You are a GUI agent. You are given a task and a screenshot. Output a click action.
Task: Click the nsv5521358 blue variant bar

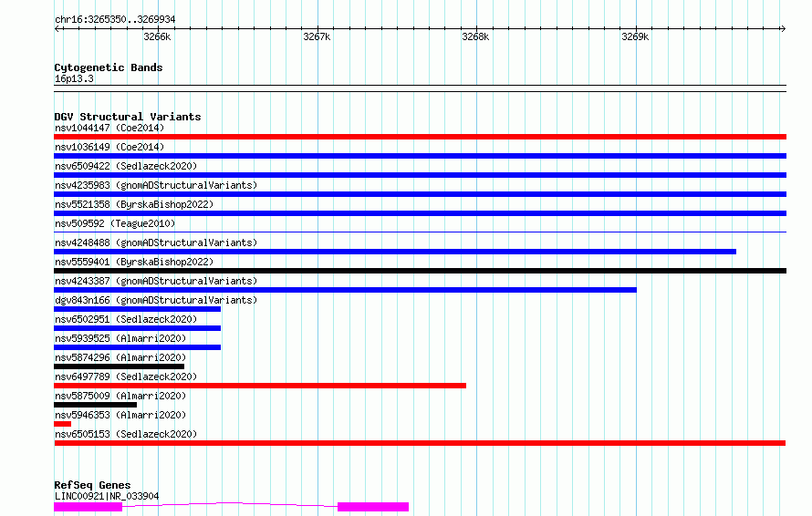(x=420, y=213)
